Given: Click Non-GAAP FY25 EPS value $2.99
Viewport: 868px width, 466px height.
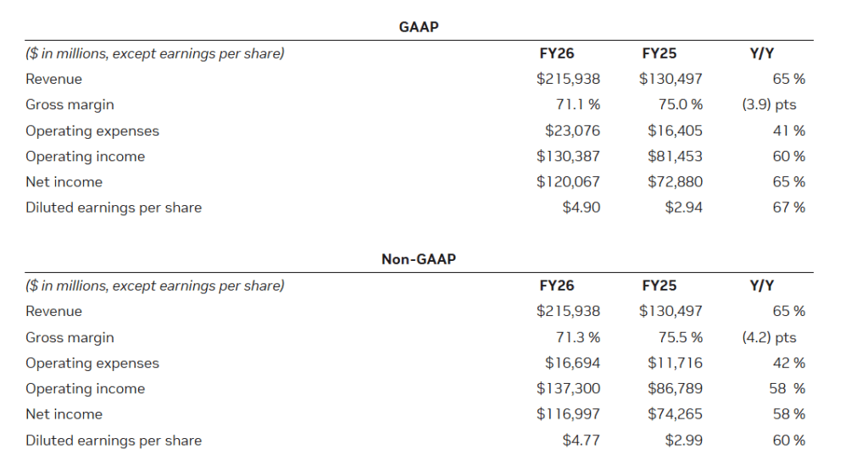Looking at the screenshot, I should pyautogui.click(x=684, y=440).
